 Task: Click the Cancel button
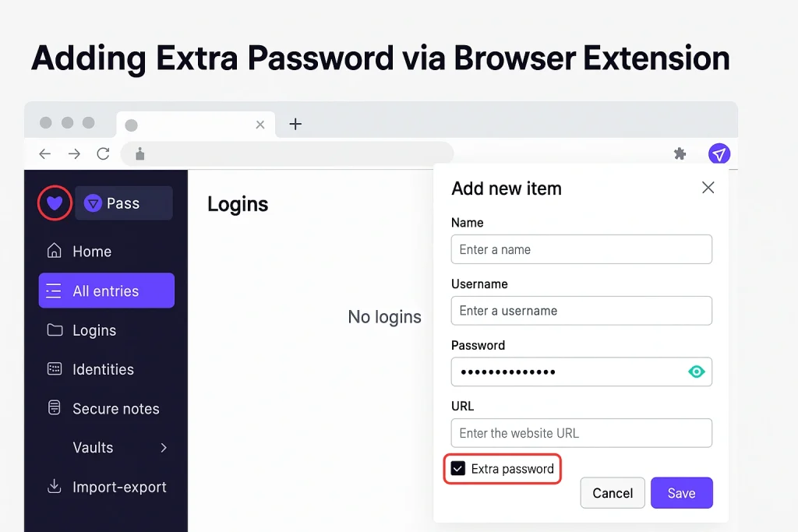point(613,493)
